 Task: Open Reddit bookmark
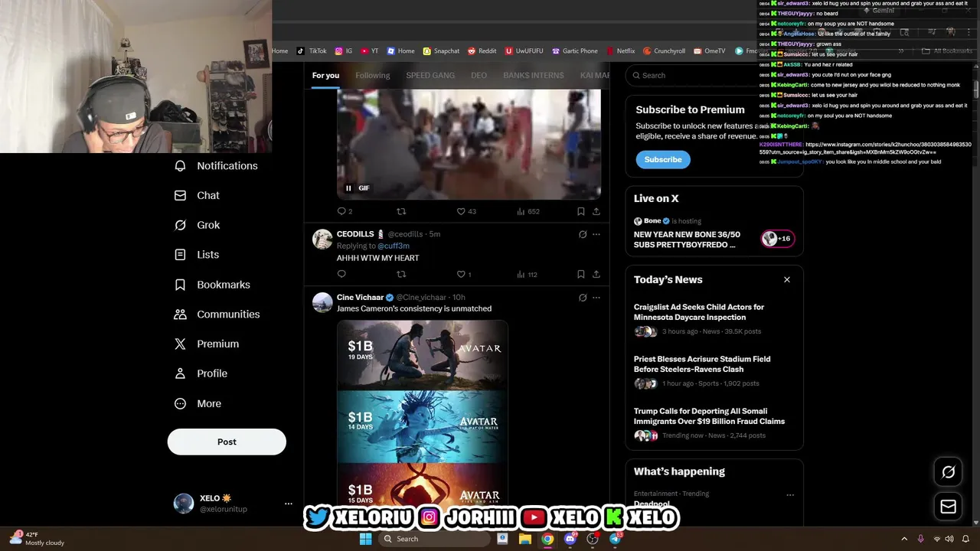tap(482, 51)
